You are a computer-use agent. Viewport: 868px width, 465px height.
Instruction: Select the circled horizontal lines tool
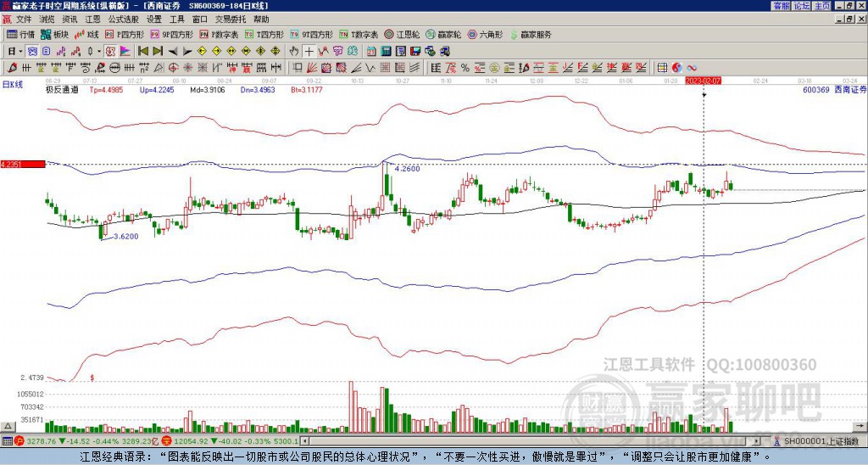click(x=114, y=68)
